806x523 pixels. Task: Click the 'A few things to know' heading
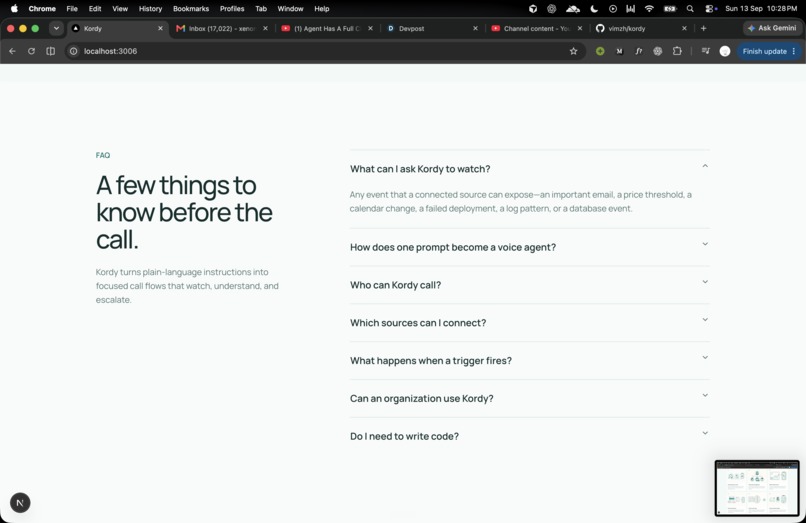[x=184, y=212]
